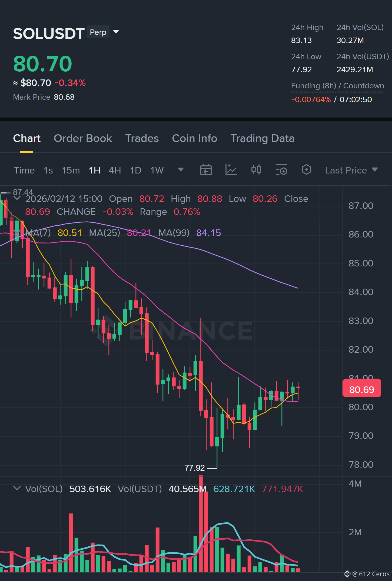Image resolution: width=392 pixels, height=581 pixels.
Task: Collapse the Vol(SOL) indicator chevron
Action: coord(17,488)
